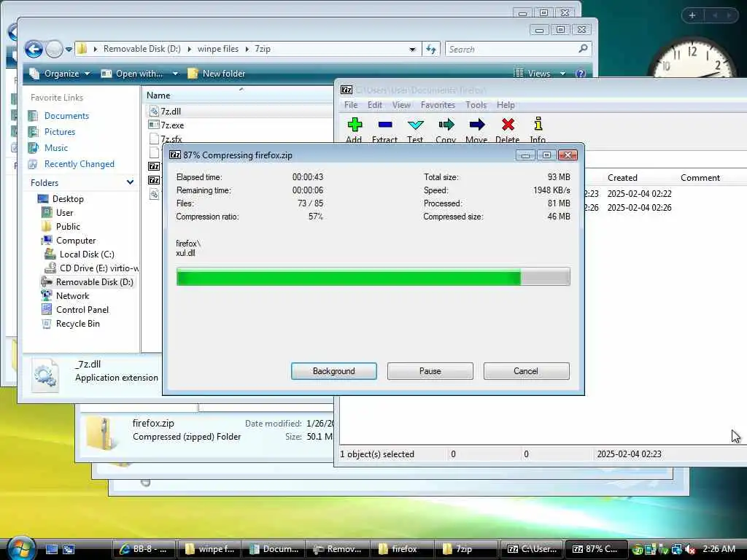Viewport: 747px width, 560px height.
Task: Click the Show Desktop quick launch icon
Action: 52,550
